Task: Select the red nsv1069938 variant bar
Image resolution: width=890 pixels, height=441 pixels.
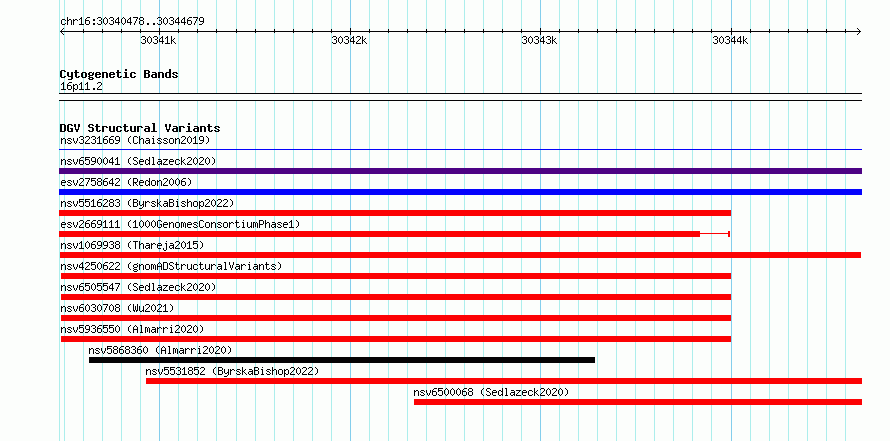Action: pyautogui.click(x=460, y=255)
